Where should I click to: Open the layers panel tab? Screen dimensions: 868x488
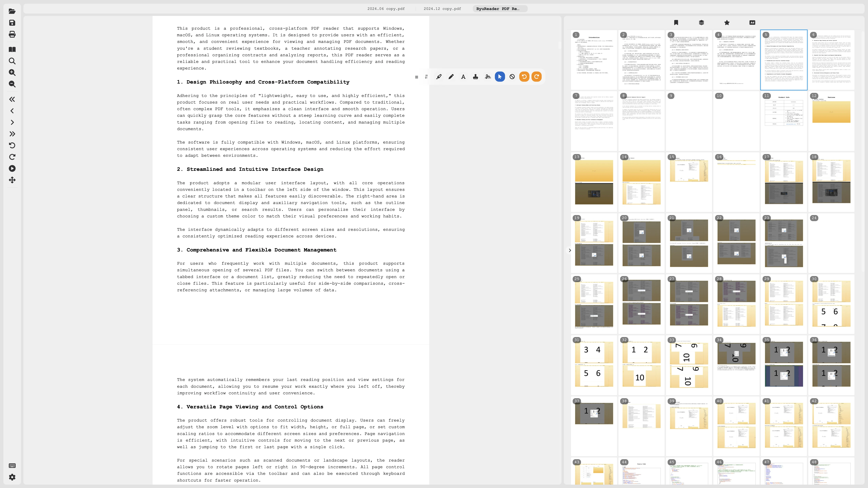click(702, 23)
